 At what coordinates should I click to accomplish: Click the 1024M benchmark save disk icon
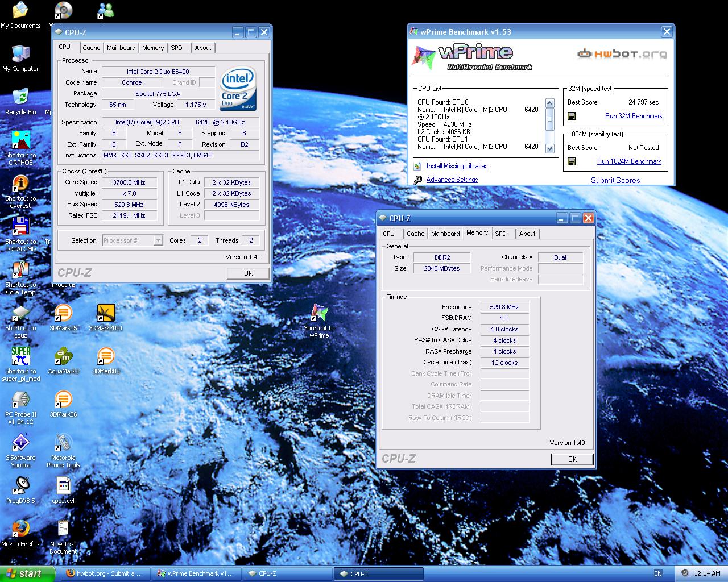[572, 161]
